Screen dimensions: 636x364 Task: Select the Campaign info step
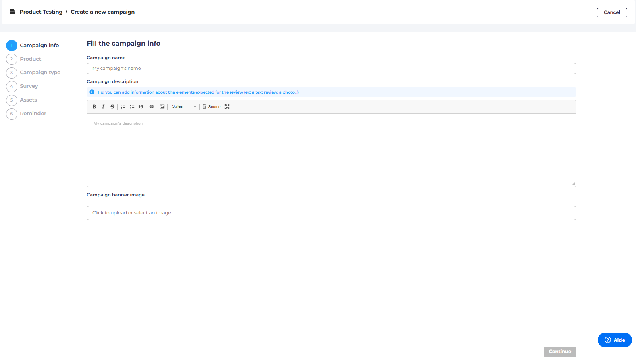[x=33, y=46]
